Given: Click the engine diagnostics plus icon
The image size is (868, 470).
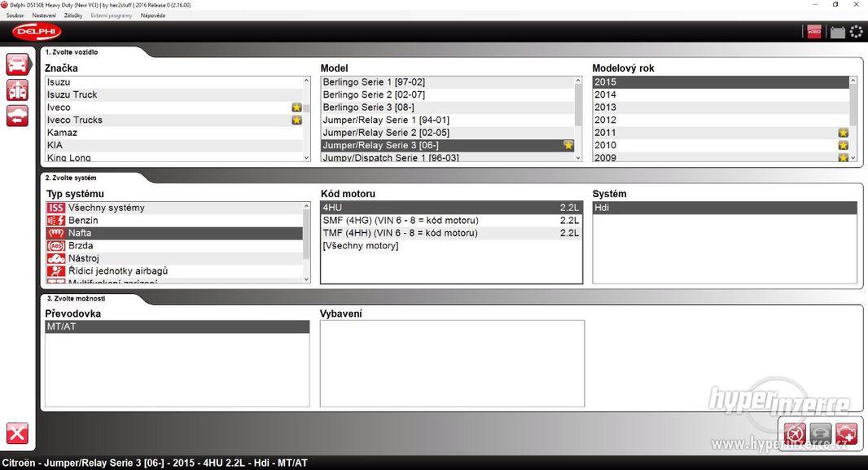Looking at the screenshot, I should [x=846, y=433].
